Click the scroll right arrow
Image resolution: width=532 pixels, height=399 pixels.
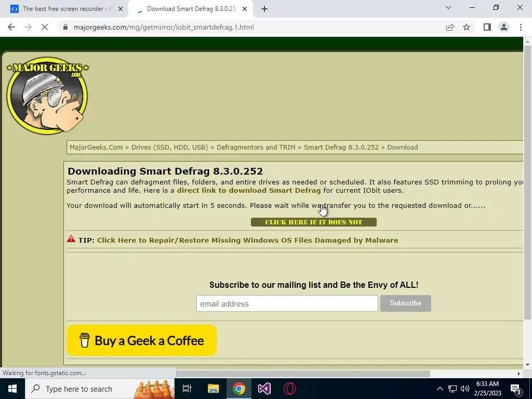(x=519, y=374)
